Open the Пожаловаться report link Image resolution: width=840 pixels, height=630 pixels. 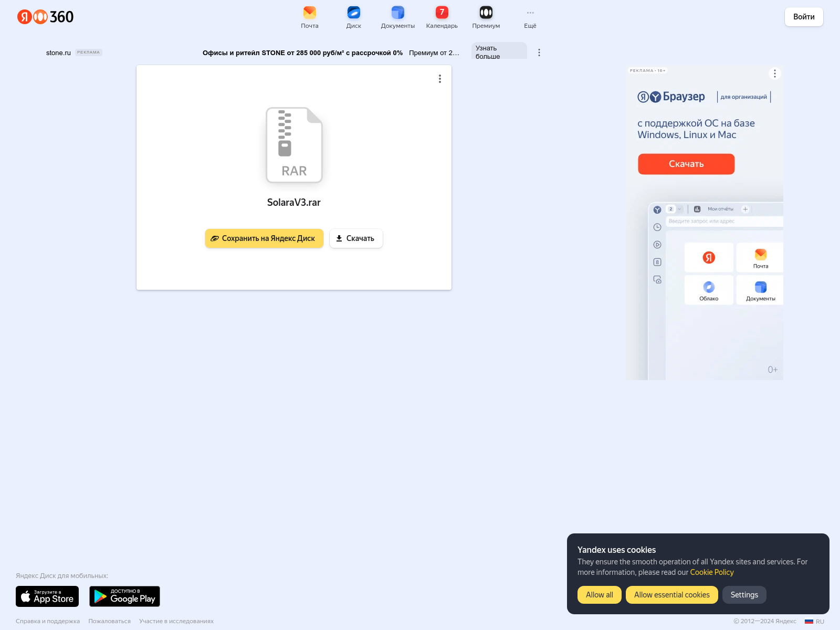[110, 621]
